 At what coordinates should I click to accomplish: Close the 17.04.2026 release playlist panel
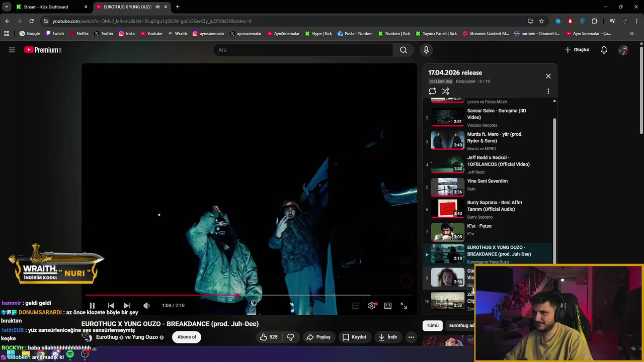(548, 76)
